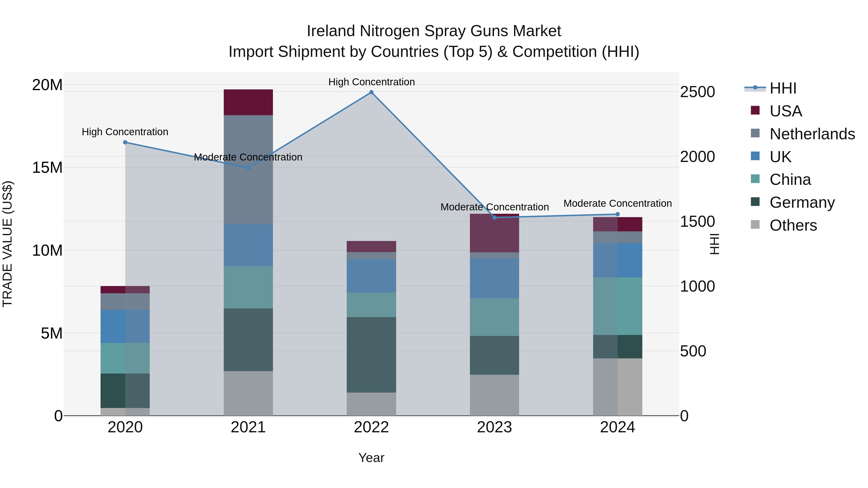Click the Germany dark green legend swatch
This screenshot has width=868, height=488.
point(755,201)
